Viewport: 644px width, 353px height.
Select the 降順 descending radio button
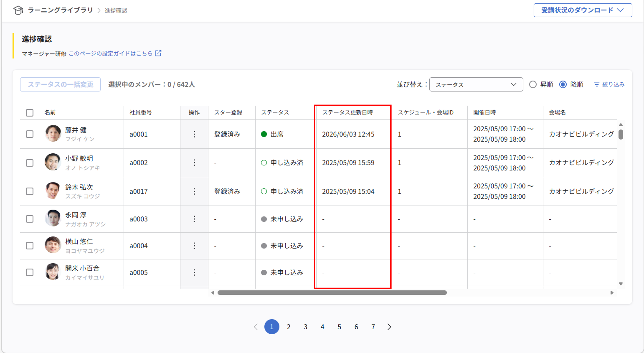pyautogui.click(x=563, y=84)
